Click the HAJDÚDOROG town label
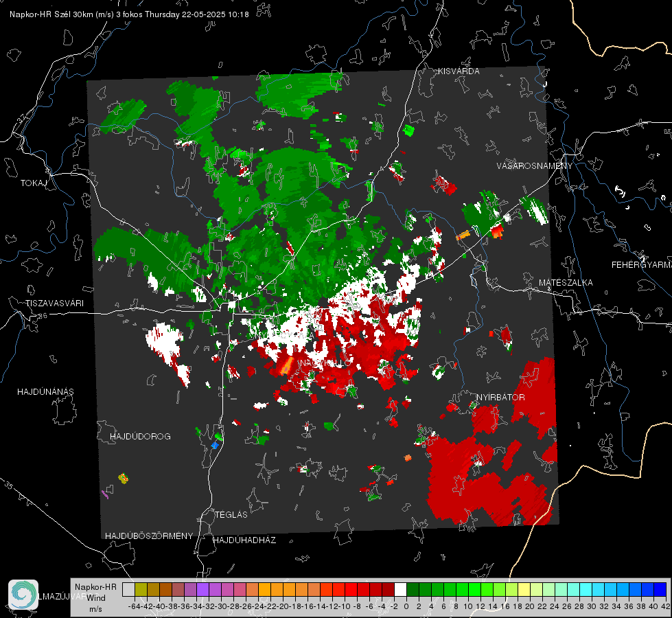Image resolution: width=672 pixels, height=618 pixels. point(140,437)
